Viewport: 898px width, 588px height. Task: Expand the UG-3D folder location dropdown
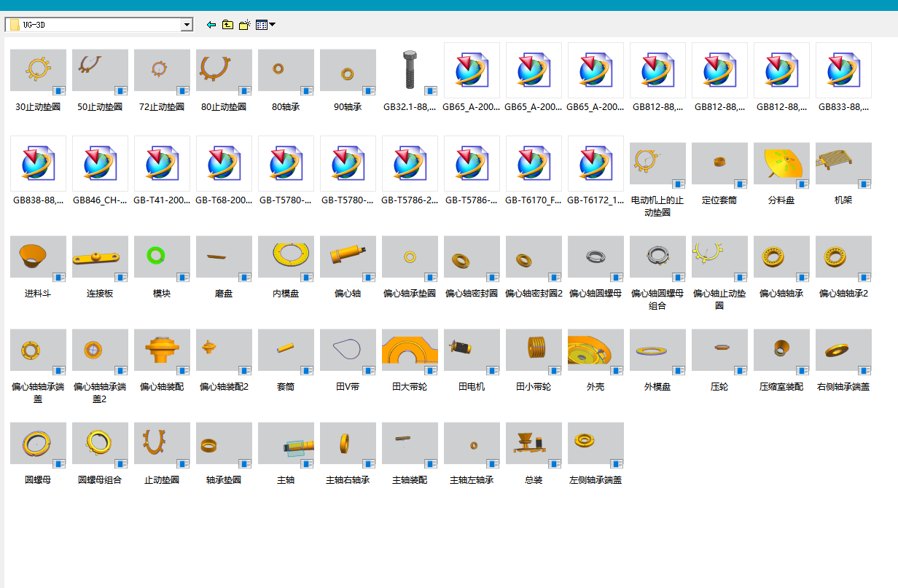point(187,25)
